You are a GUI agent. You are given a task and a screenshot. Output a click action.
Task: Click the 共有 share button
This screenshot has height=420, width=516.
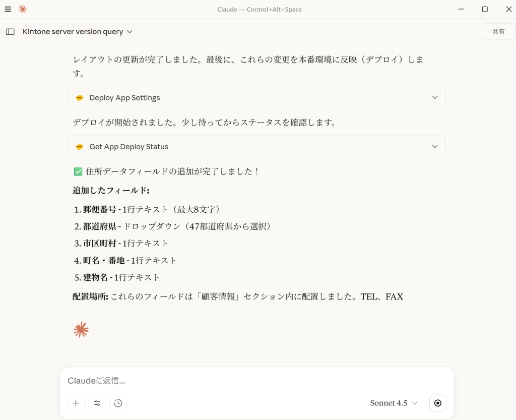click(x=498, y=31)
